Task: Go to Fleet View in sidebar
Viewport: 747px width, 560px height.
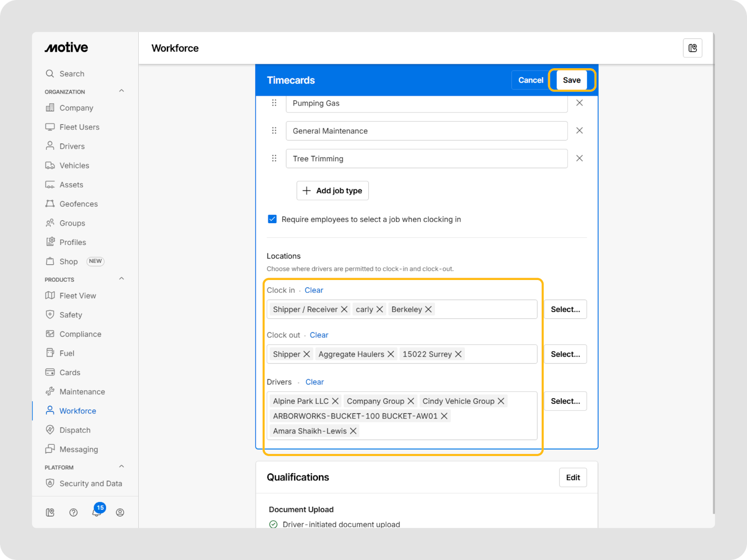Action: pos(78,296)
